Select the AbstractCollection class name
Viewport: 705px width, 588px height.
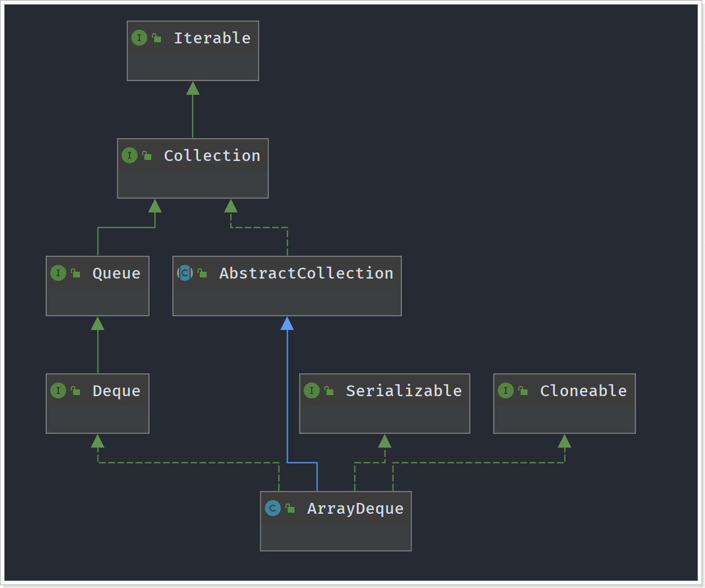[x=306, y=273]
